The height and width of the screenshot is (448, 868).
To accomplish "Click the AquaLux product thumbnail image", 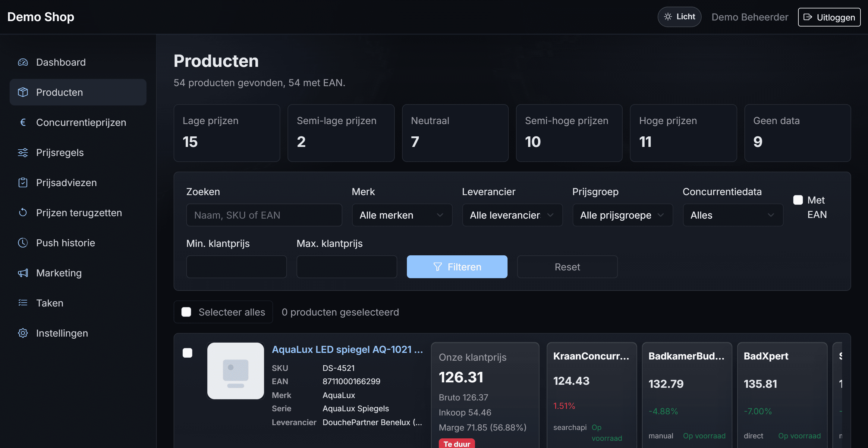I will pyautogui.click(x=235, y=371).
